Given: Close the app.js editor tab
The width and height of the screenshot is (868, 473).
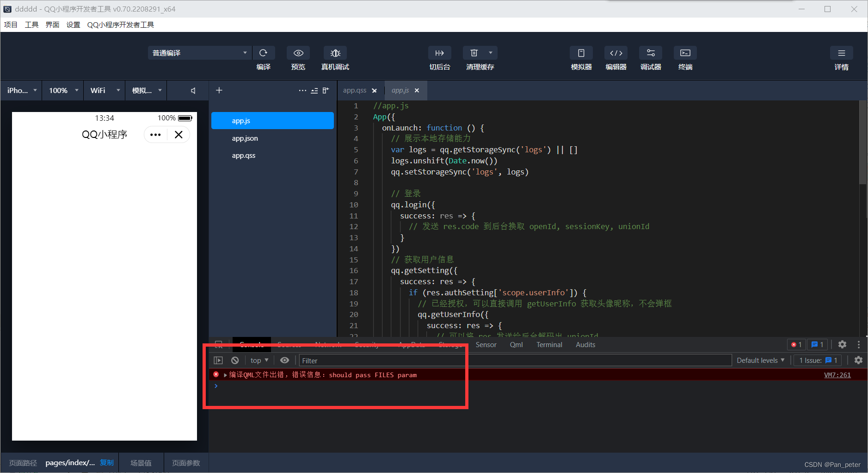Looking at the screenshot, I should [417, 91].
